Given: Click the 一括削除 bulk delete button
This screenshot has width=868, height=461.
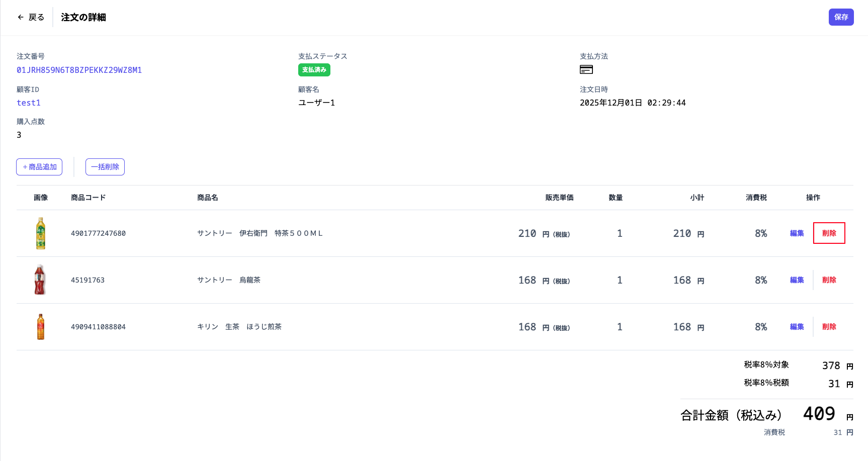Looking at the screenshot, I should 105,167.
